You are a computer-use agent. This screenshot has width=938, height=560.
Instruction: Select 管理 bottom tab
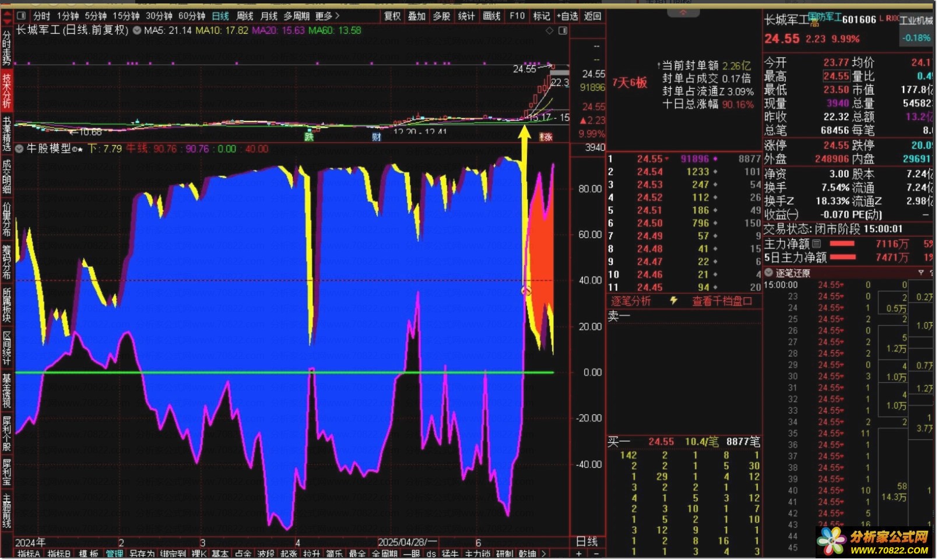(x=114, y=554)
